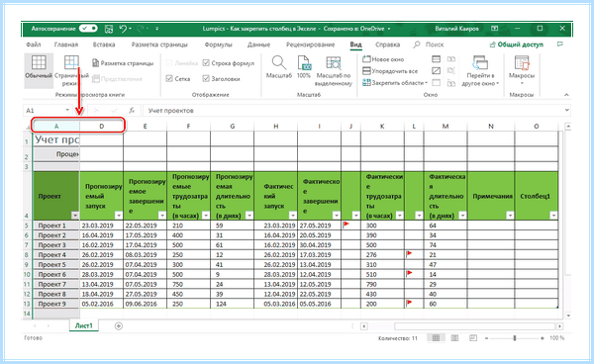
Task: Open the Рецензирование tab
Action: [x=310, y=45]
